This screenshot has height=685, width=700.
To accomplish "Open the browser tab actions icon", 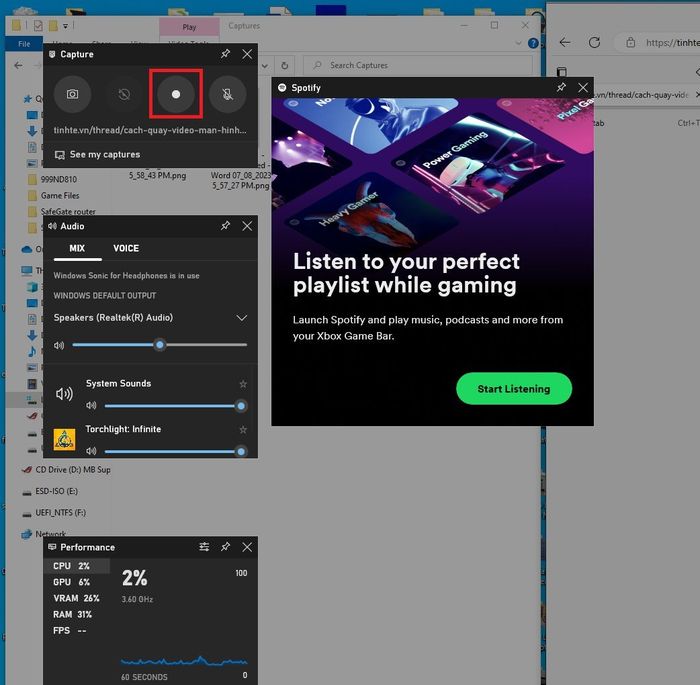I will tap(562, 72).
